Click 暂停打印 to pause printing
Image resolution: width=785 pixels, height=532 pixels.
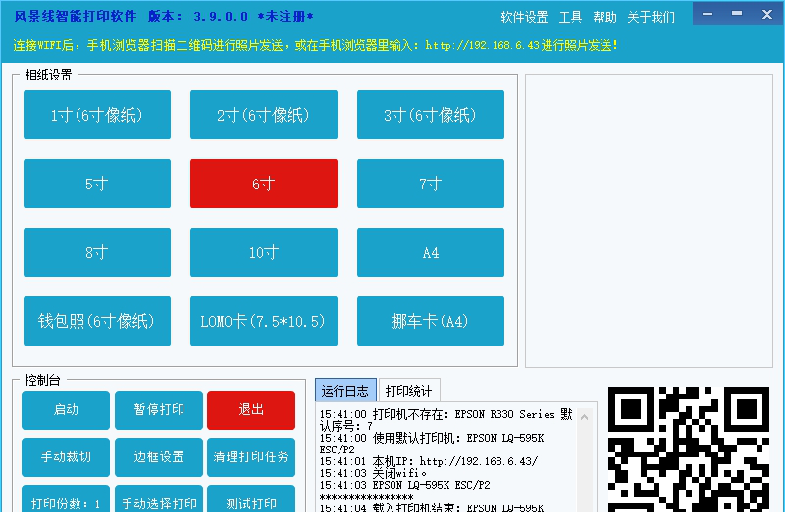click(159, 409)
